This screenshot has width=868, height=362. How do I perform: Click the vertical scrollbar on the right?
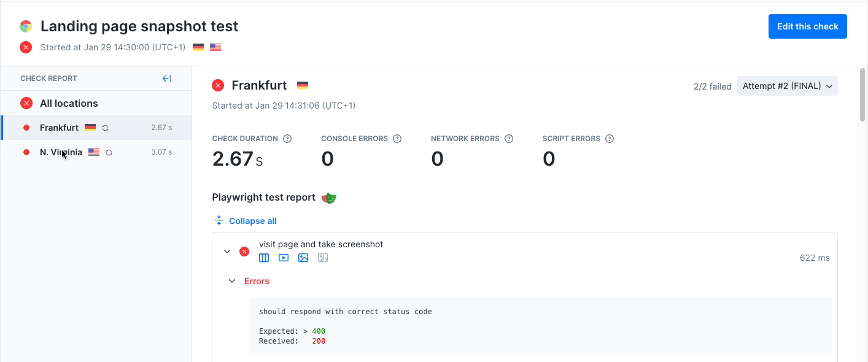point(862,98)
